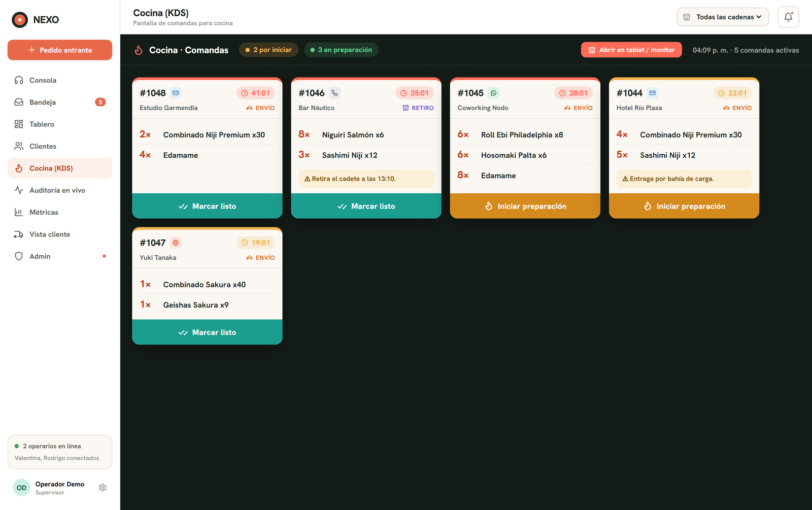Click the mail channel icon on order #1044
812x510 pixels.
(653, 93)
